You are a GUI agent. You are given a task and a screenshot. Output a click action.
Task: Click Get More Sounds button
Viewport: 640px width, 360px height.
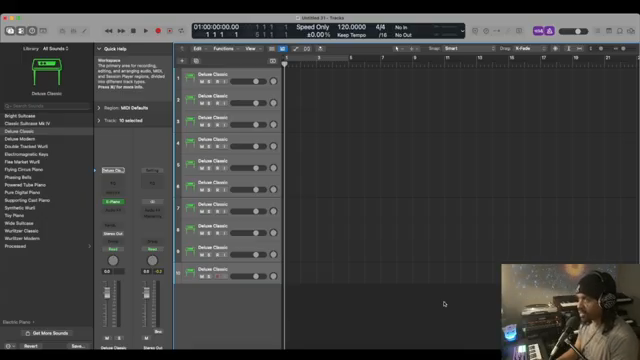[47, 333]
